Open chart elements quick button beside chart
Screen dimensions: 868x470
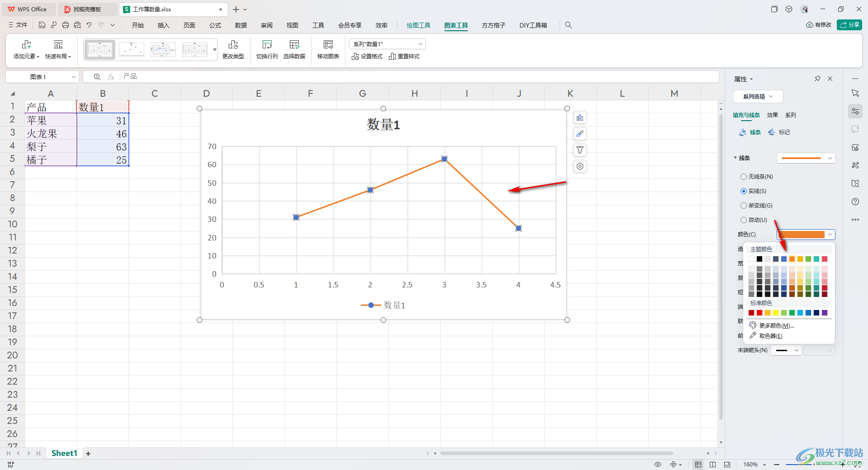(580, 118)
